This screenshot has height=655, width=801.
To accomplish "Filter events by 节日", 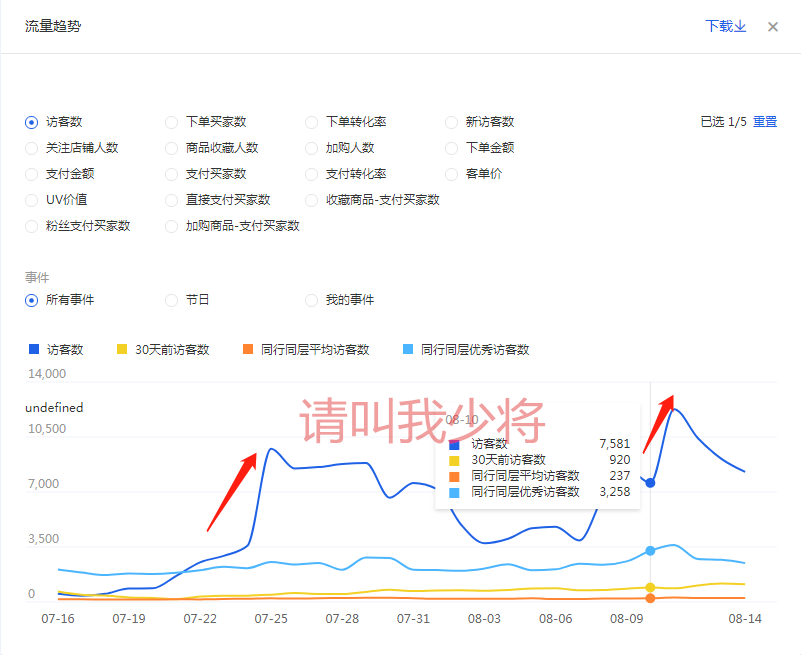I will pos(172,300).
